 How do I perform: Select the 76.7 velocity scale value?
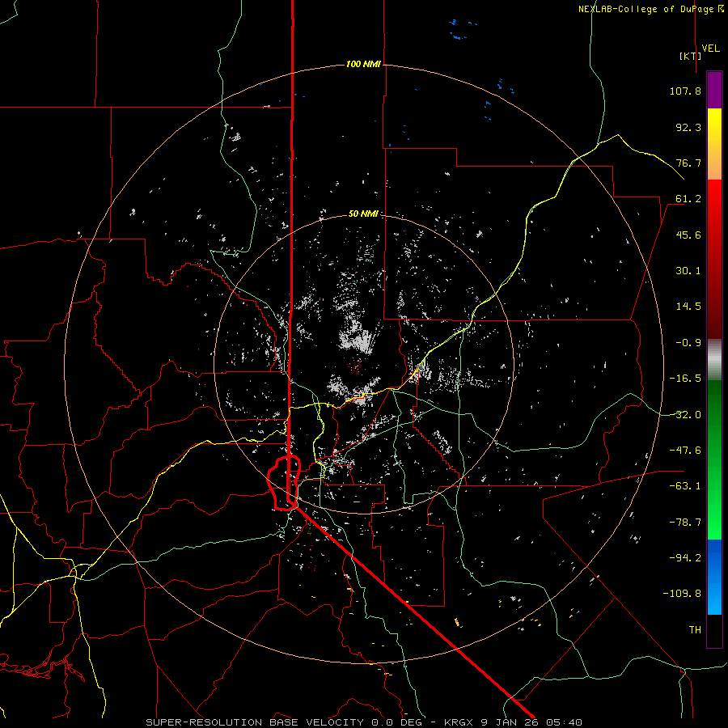(x=688, y=163)
